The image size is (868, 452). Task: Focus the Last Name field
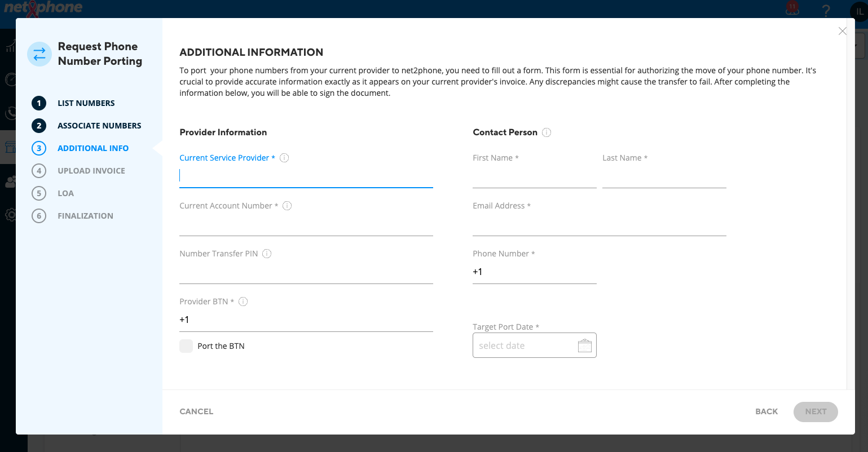coord(664,176)
